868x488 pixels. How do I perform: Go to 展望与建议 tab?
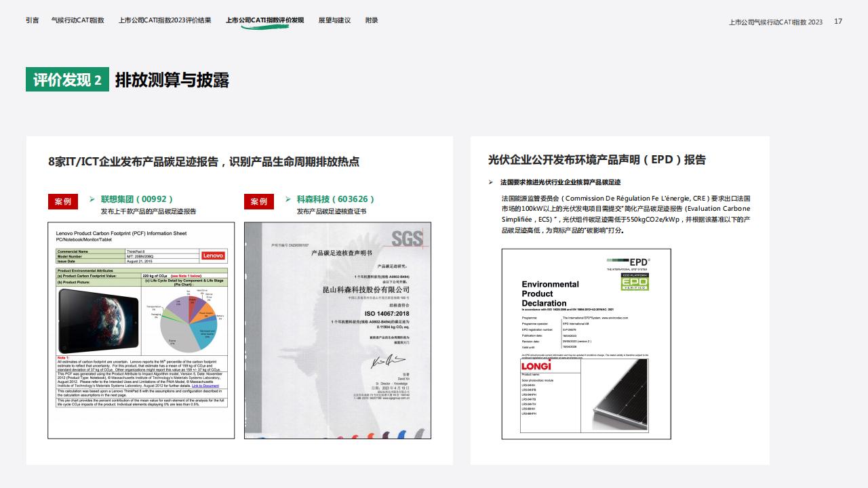(334, 20)
